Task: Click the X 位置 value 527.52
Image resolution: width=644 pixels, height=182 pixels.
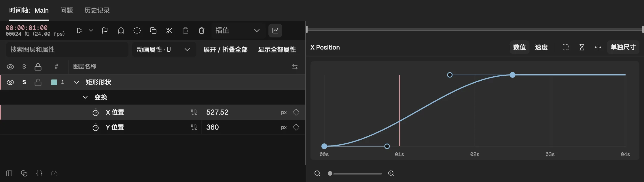Action: point(217,112)
